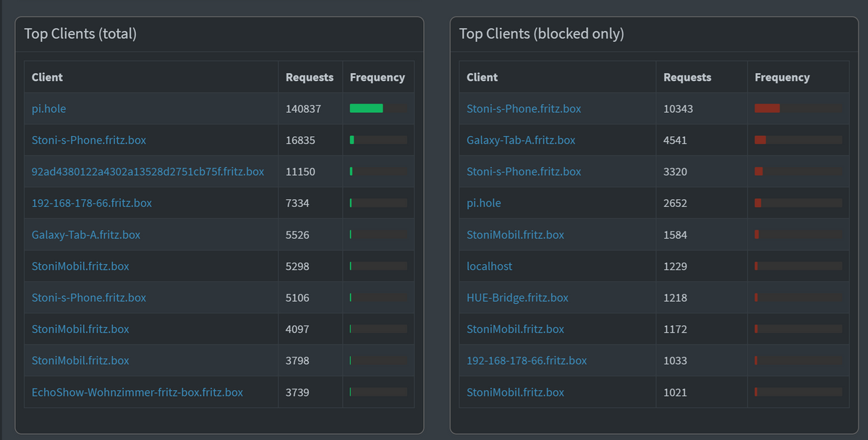Open the HUE-Bridge.fritz.box client link
The height and width of the screenshot is (440, 868).
517,297
